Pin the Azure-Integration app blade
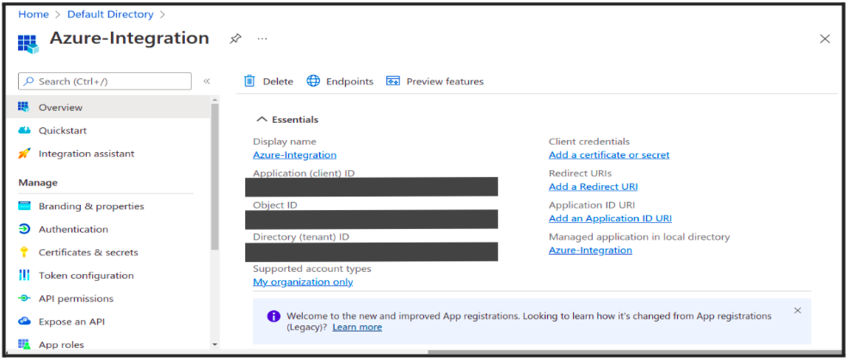850x360 pixels. tap(235, 39)
